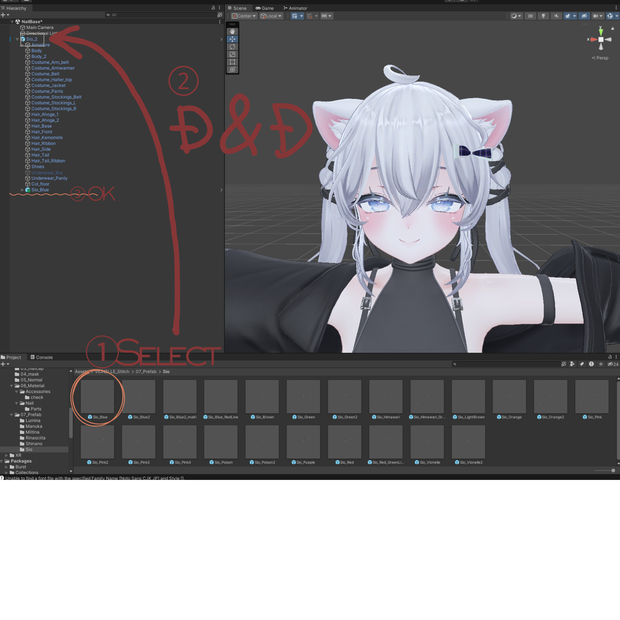Select the Rotate tool
Viewport: 620px width, 620px height.
click(232, 47)
